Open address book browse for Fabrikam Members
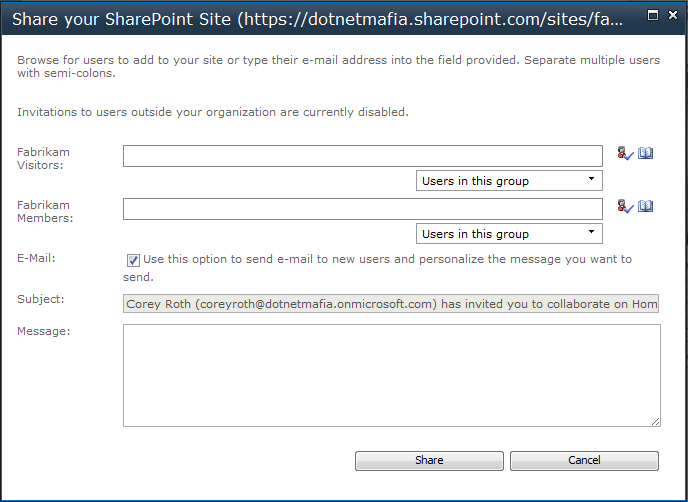Viewport: 688px width, 502px height. tap(645, 206)
